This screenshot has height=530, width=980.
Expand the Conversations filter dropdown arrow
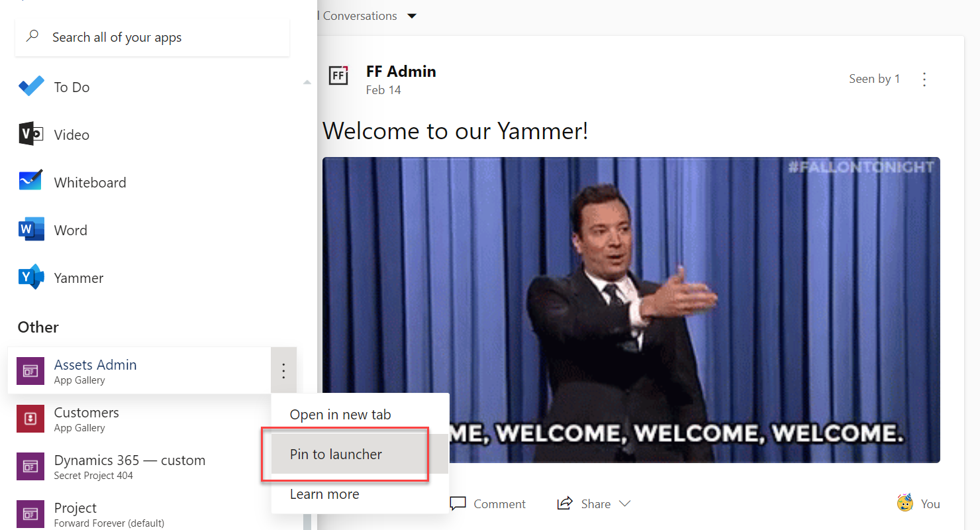point(412,16)
